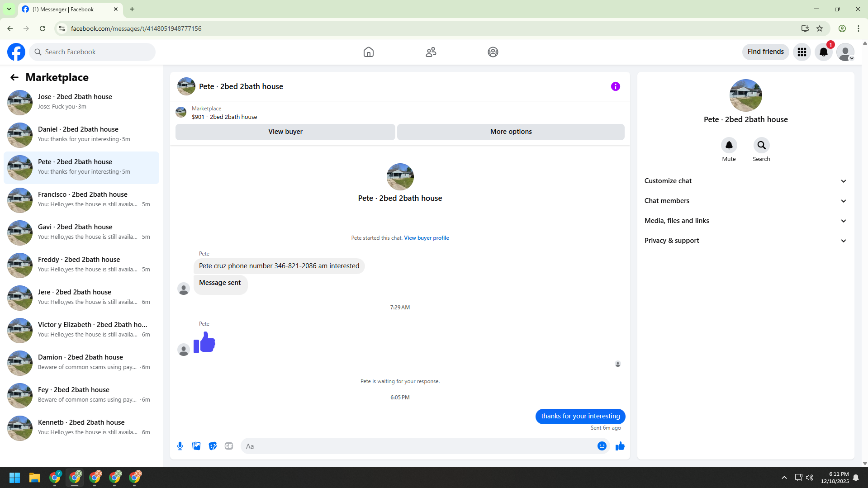Viewport: 868px width, 488px height.
Task: Open the notifications bell
Action: 824,52
